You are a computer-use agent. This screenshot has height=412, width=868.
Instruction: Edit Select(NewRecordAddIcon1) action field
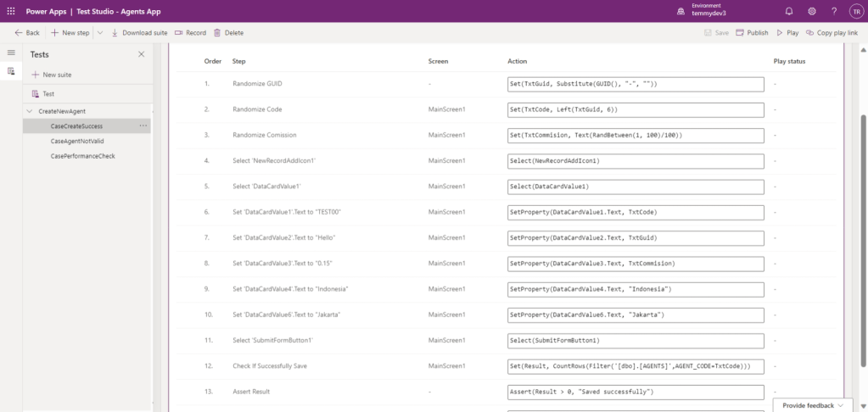(636, 161)
